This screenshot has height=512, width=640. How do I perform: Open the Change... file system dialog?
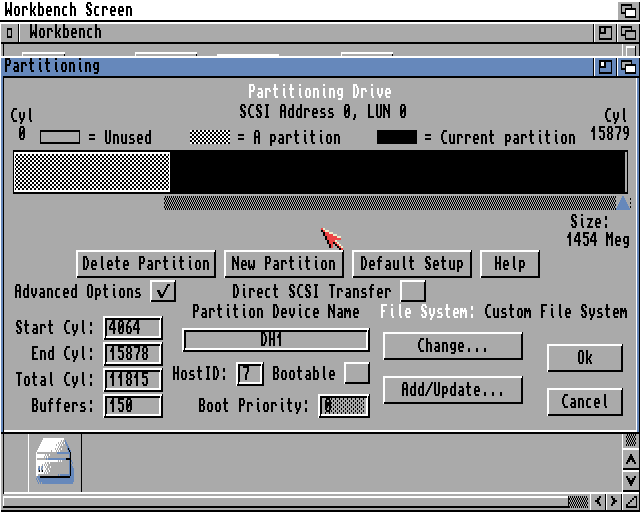coord(452,347)
